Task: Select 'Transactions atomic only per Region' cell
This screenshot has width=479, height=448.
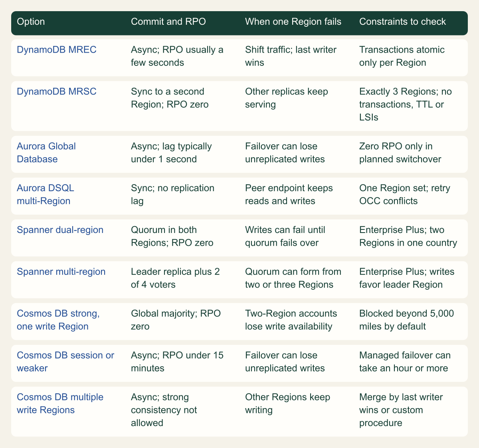Action: [402, 56]
